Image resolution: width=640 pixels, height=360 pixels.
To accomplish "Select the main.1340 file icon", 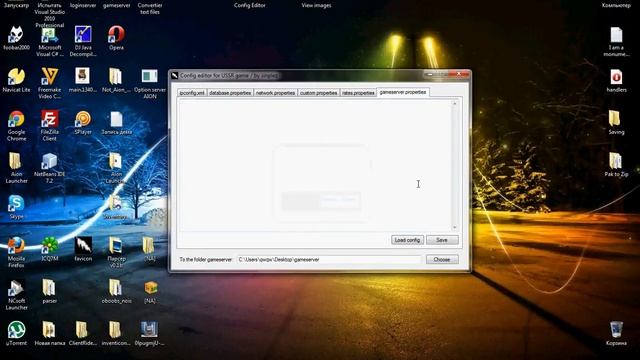I will [83, 77].
